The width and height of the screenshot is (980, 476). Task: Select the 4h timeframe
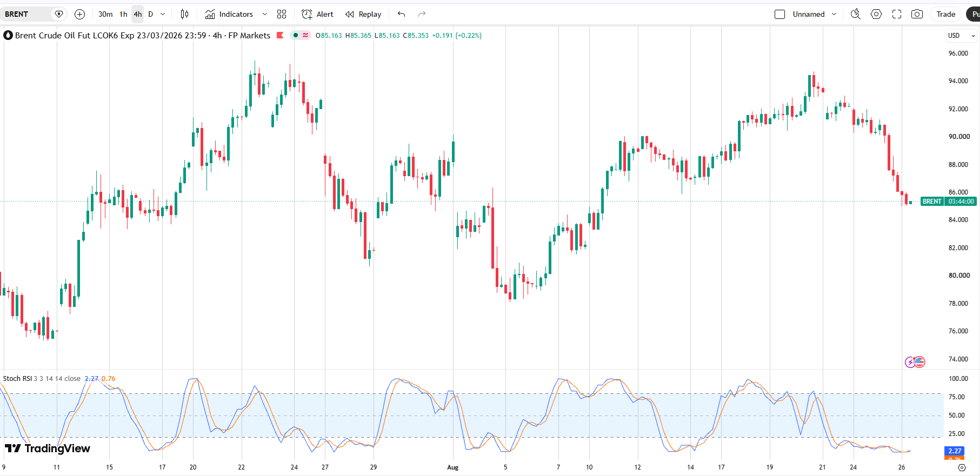tap(138, 14)
